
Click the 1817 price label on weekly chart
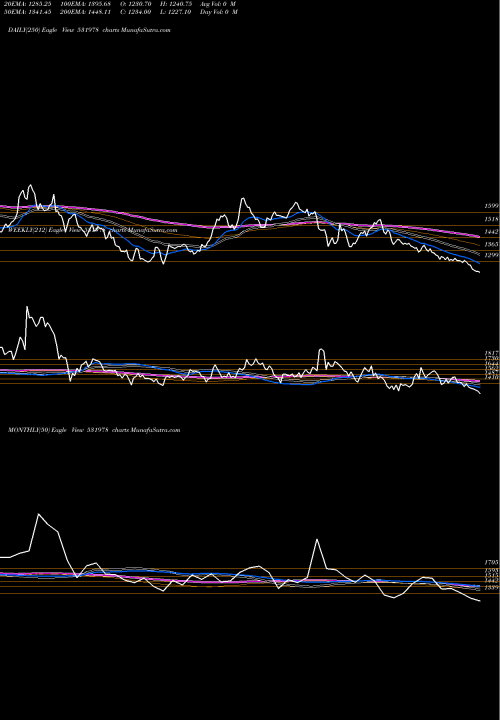tap(492, 353)
